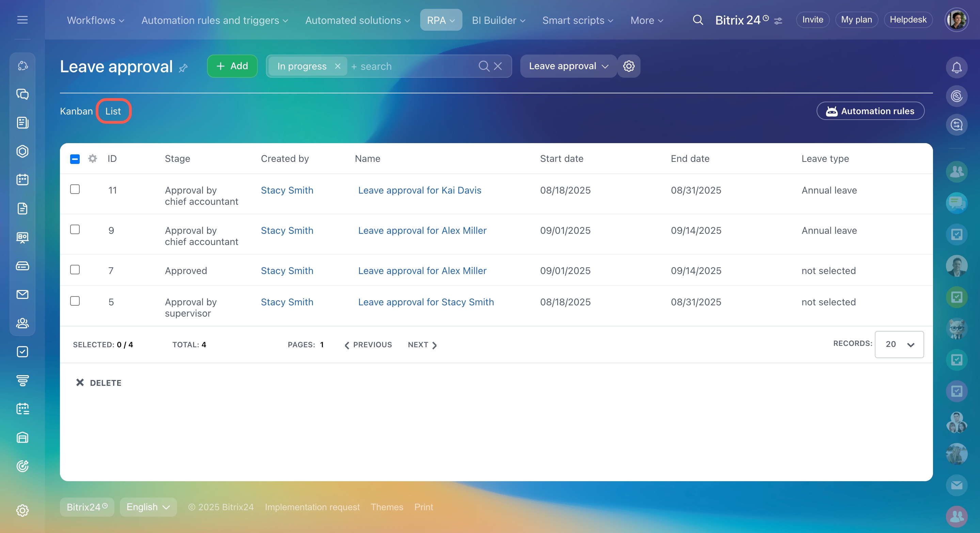Click the Calendar icon in left sidebar
This screenshot has width=980, height=533.
pyautogui.click(x=22, y=180)
